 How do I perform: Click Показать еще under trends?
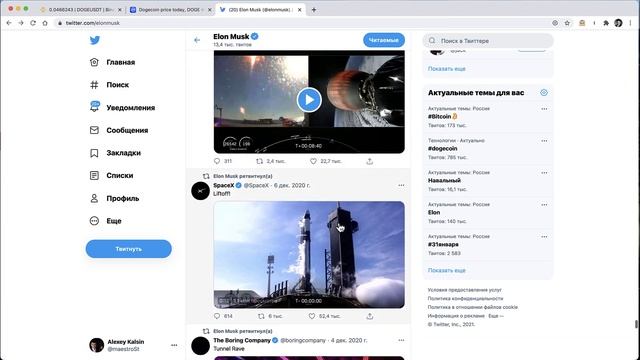[447, 270]
